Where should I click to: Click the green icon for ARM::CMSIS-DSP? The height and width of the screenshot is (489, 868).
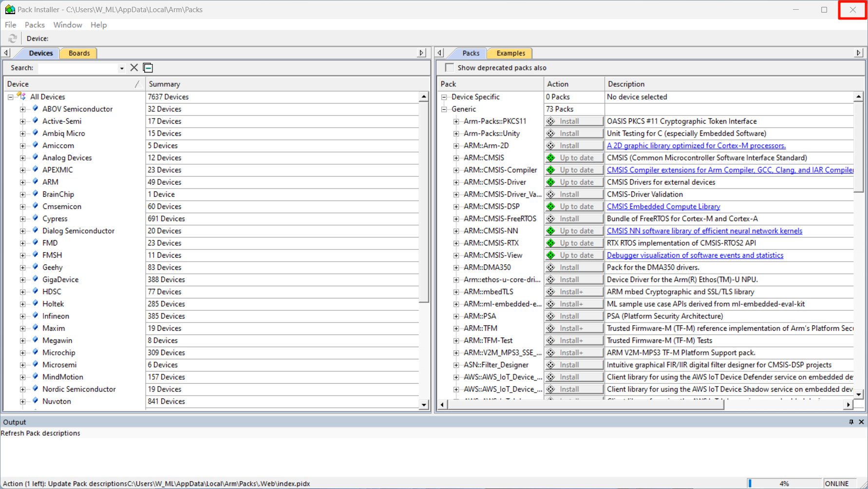click(551, 207)
